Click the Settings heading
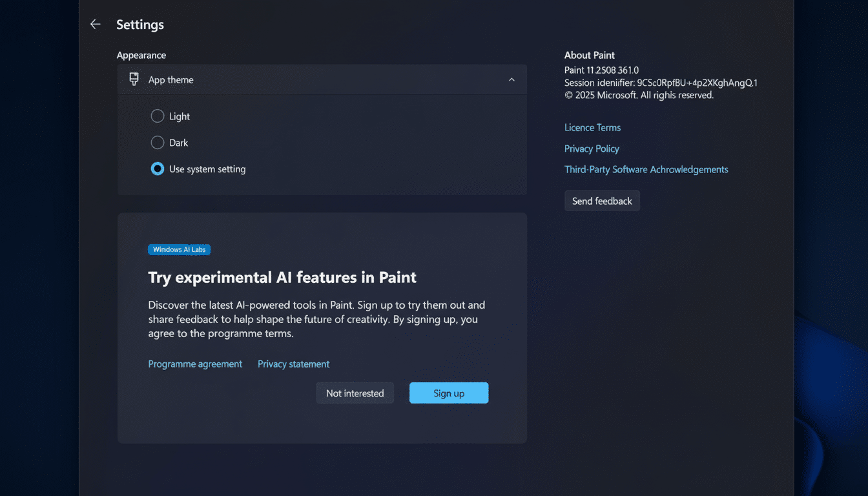The image size is (868, 496). (140, 25)
